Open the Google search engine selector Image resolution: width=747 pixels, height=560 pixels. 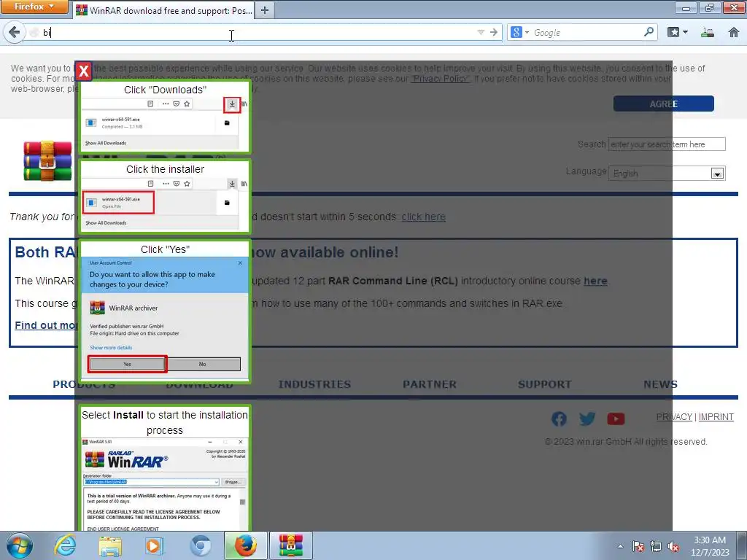519,32
